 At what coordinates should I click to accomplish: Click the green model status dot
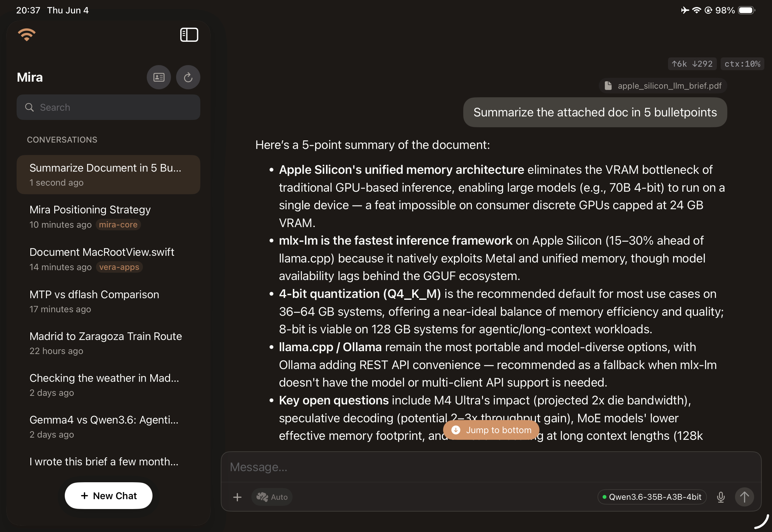[x=604, y=497]
